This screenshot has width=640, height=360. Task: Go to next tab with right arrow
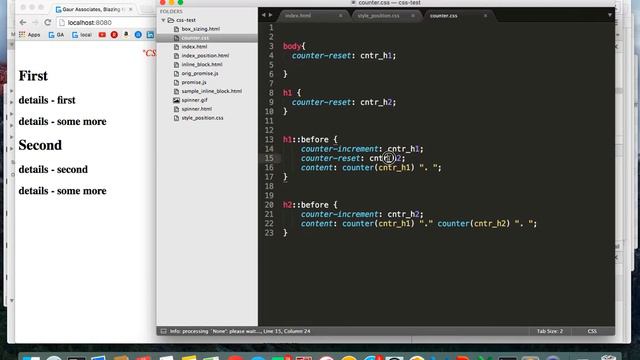coord(270,15)
